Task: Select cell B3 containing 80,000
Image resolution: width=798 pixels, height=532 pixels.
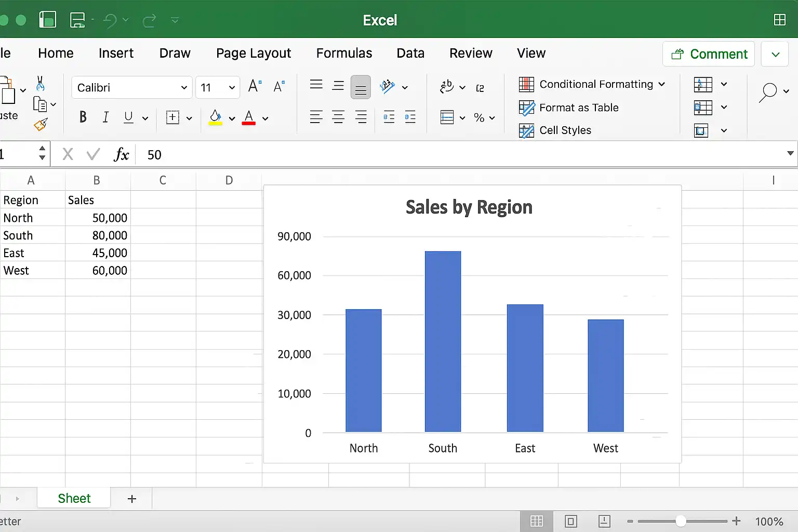Action: tap(98, 235)
